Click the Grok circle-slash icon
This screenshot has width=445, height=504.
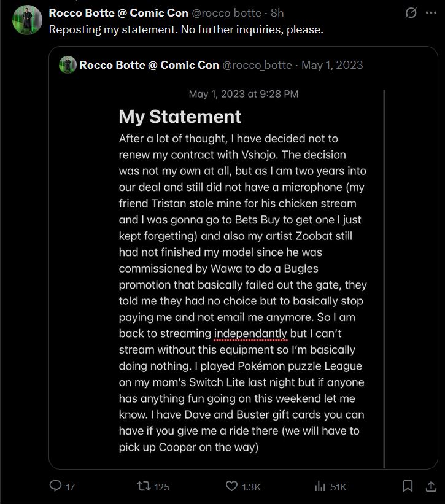[x=411, y=12]
